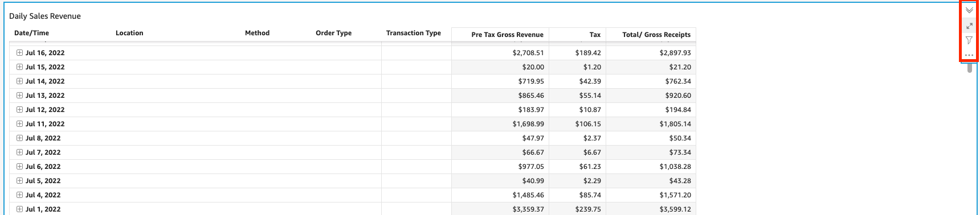The image size is (980, 215).
Task: Open the three-dots more options menu
Action: 969,55
